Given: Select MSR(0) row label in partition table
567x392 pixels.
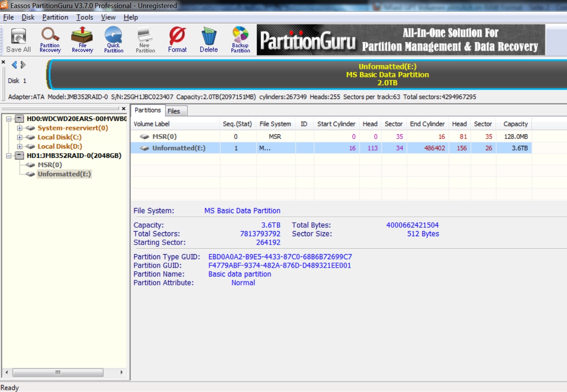Looking at the screenshot, I should pos(164,136).
